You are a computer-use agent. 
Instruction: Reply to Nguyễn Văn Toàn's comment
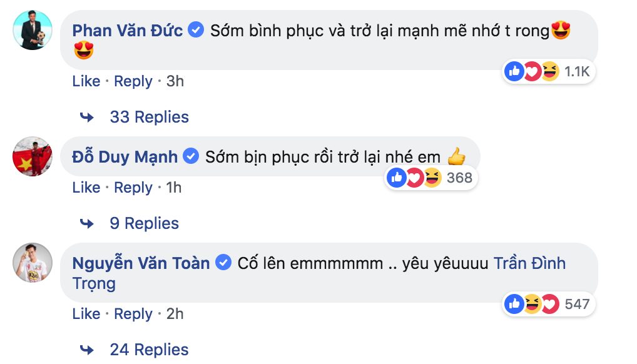coord(133,314)
